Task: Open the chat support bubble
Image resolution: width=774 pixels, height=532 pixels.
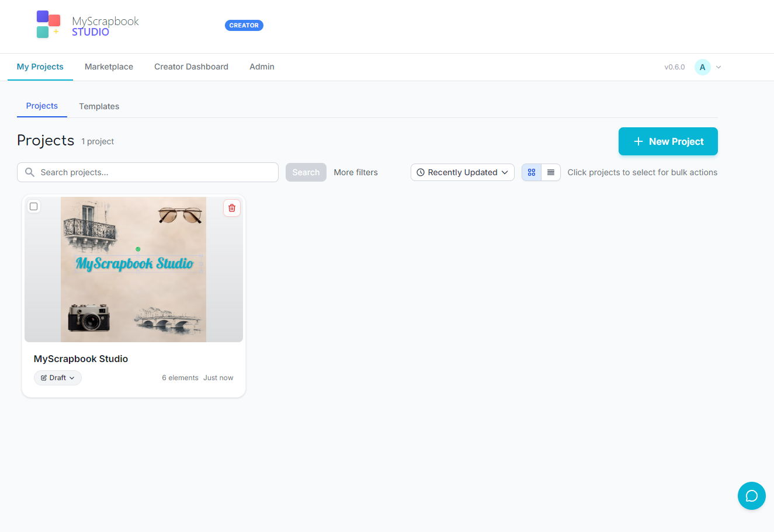Action: pos(751,496)
